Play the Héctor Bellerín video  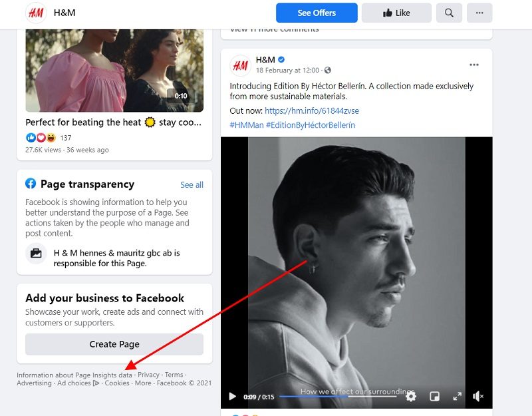(x=232, y=396)
